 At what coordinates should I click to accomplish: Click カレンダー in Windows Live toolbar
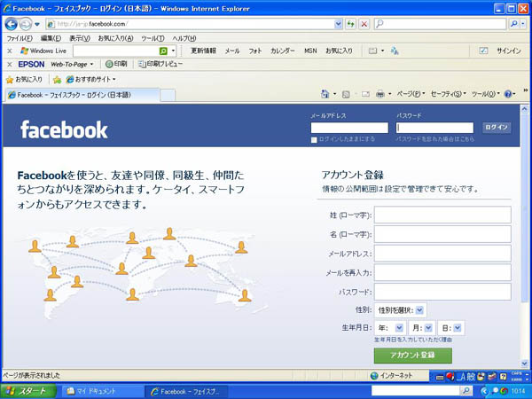coord(282,51)
